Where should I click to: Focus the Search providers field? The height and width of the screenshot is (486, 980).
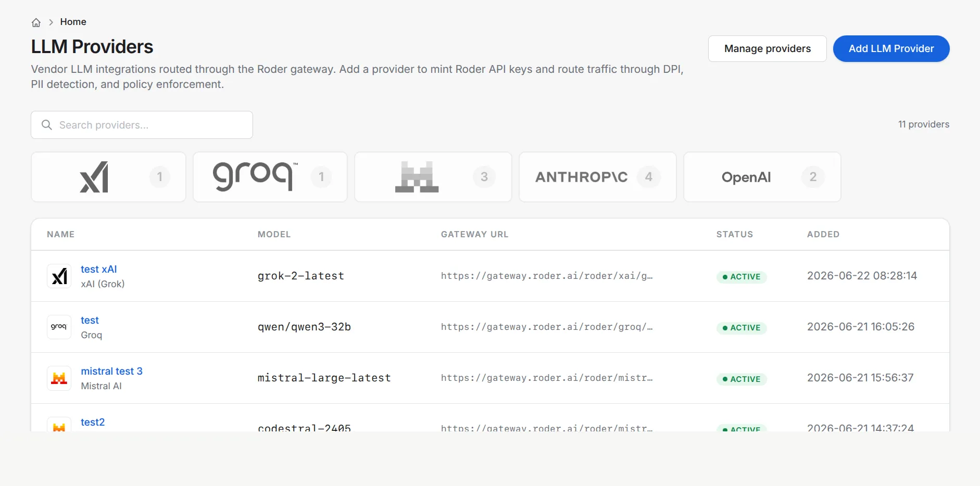coord(142,125)
